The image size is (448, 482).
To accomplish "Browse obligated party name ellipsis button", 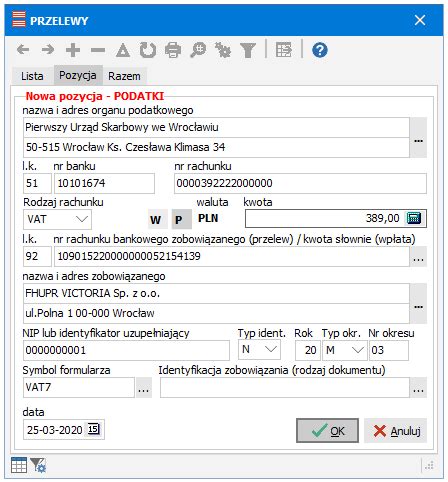I will point(418,303).
